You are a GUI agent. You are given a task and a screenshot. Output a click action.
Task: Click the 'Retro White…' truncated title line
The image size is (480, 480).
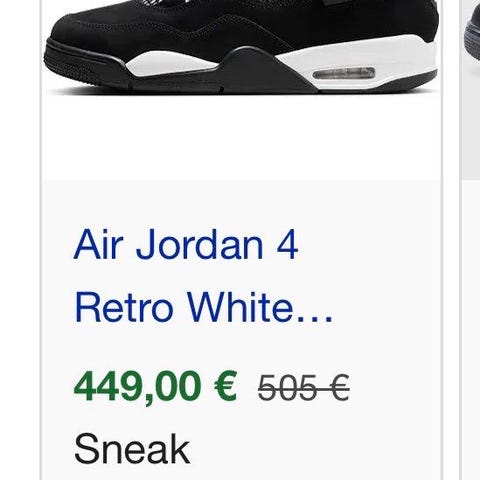(x=204, y=307)
